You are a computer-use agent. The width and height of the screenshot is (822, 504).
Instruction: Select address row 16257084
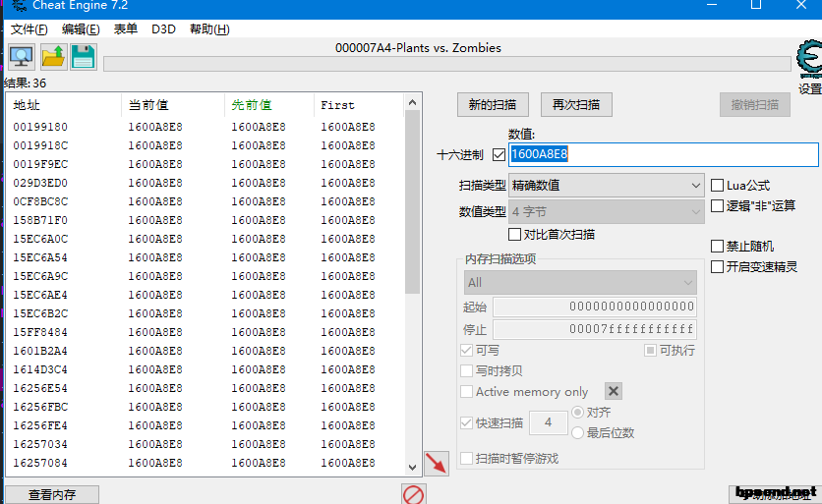tap(206, 463)
